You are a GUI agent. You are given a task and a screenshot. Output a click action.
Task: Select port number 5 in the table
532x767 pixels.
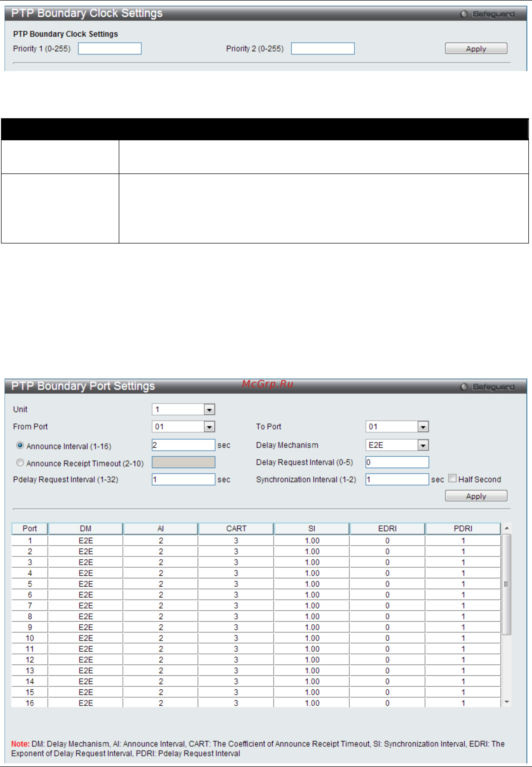pos(30,584)
